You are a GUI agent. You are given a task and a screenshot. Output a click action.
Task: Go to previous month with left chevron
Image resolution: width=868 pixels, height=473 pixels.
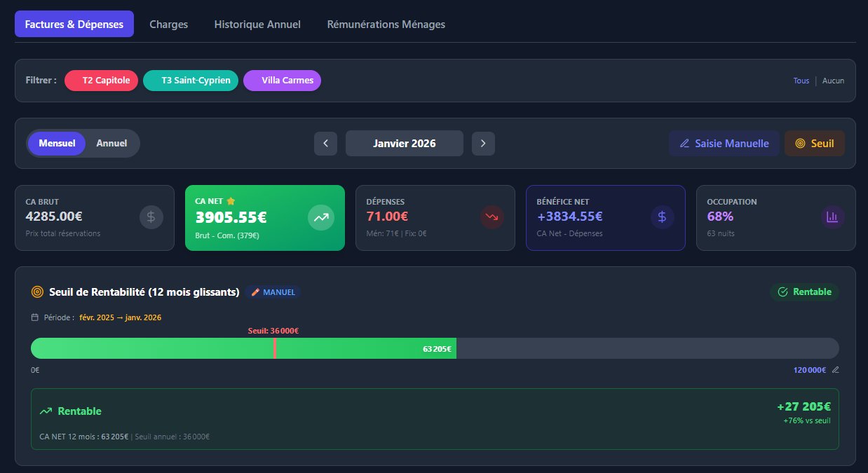coord(325,144)
